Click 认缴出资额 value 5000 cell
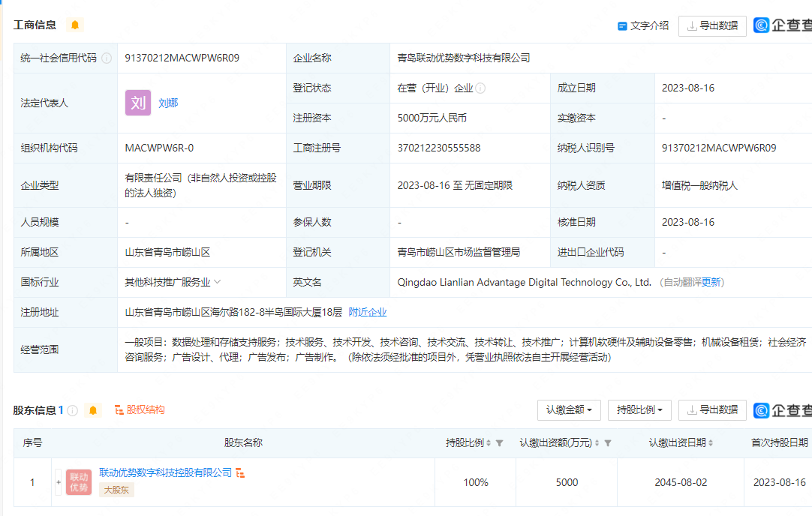Viewport: 812px width, 516px height. click(x=567, y=482)
